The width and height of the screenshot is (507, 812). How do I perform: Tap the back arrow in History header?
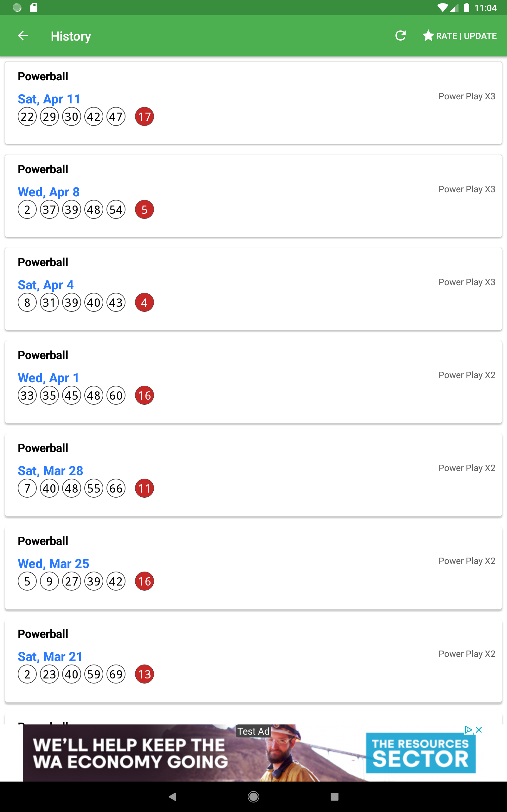pos(23,36)
